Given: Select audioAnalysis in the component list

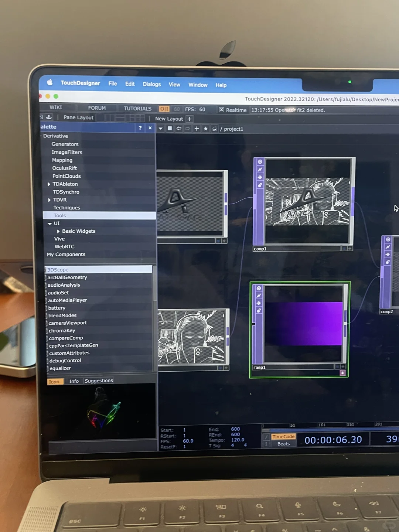Looking at the screenshot, I should point(64,285).
